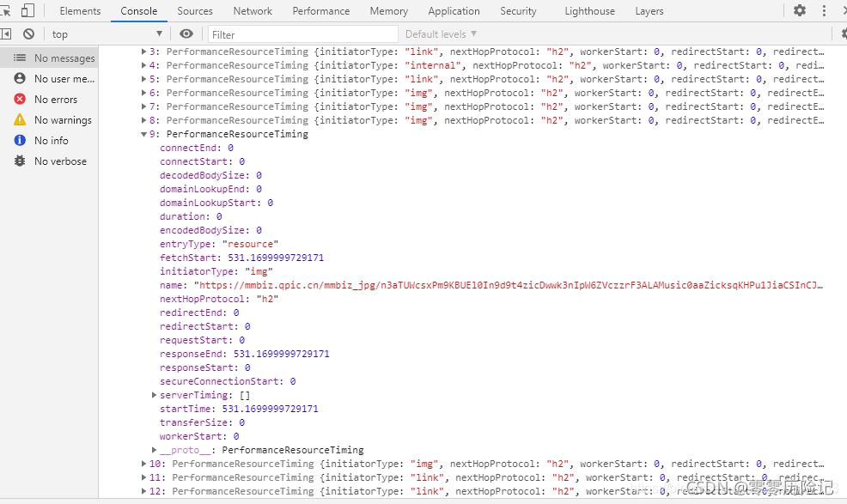Click the fetchStart value 531.1699999729171

click(276, 258)
